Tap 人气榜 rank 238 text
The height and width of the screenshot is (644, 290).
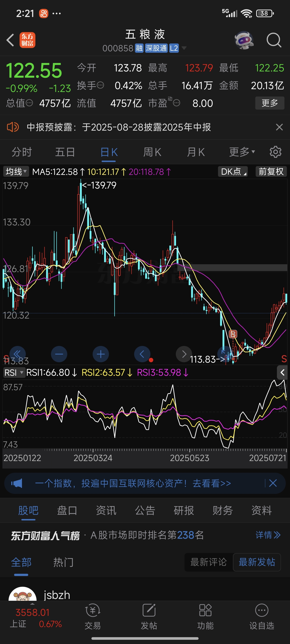point(147,535)
